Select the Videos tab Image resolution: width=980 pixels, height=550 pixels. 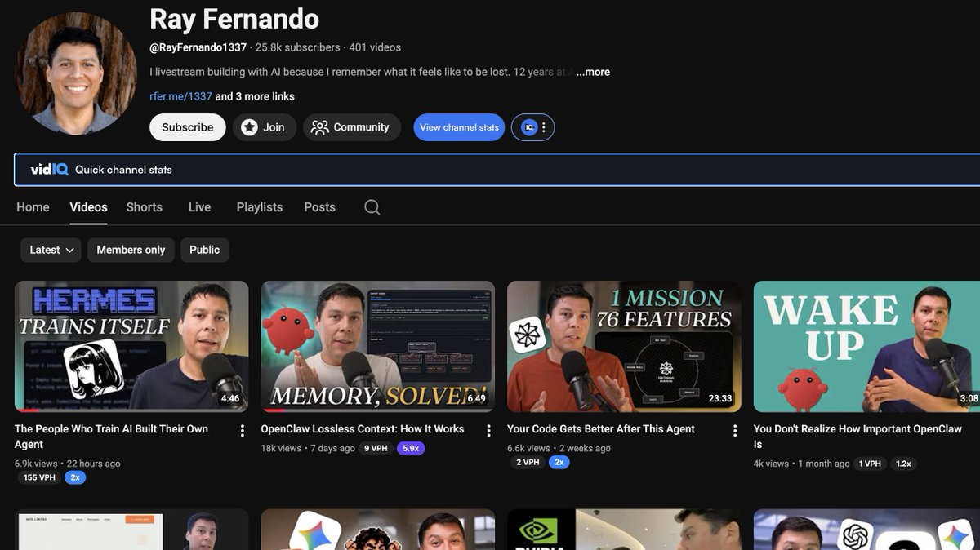click(x=88, y=207)
